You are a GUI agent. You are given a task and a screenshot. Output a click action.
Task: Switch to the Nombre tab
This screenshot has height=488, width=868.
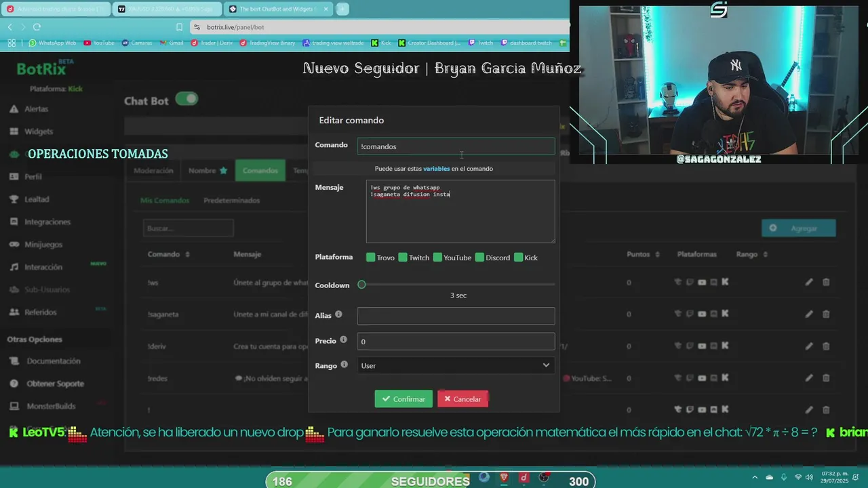(x=208, y=171)
